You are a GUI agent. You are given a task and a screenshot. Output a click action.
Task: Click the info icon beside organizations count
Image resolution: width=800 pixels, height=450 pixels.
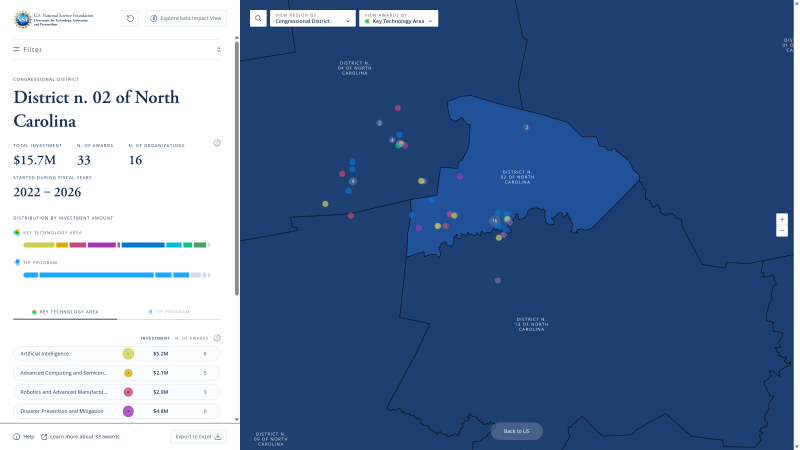[217, 143]
